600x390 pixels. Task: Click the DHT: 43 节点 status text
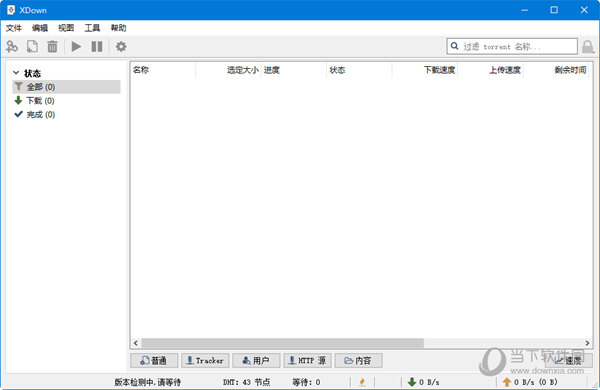246,382
